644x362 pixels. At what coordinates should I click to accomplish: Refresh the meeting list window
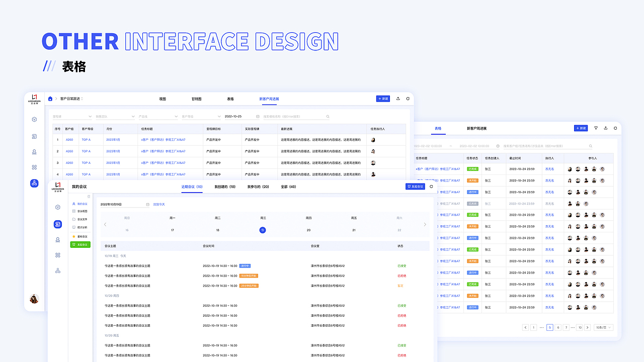(x=431, y=187)
